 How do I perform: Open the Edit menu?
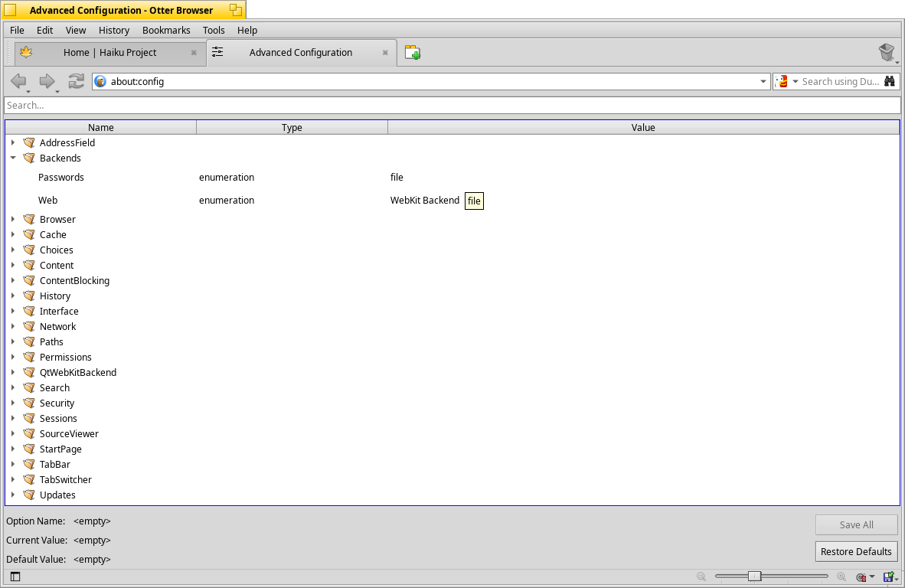[x=44, y=30]
